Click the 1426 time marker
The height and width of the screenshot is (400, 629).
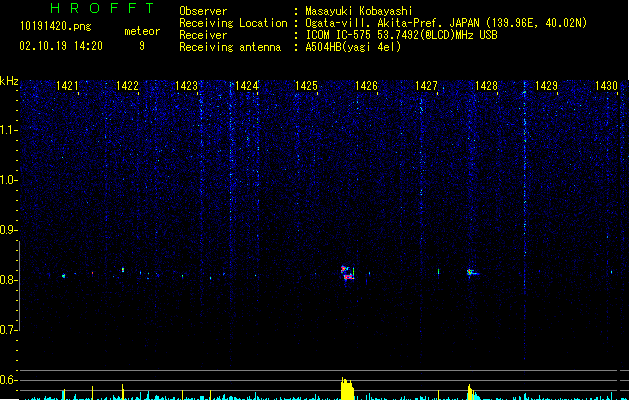[367, 86]
